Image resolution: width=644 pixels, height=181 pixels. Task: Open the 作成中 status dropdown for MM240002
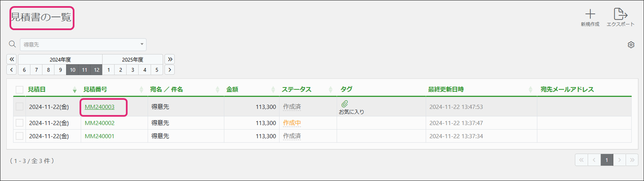(292, 123)
